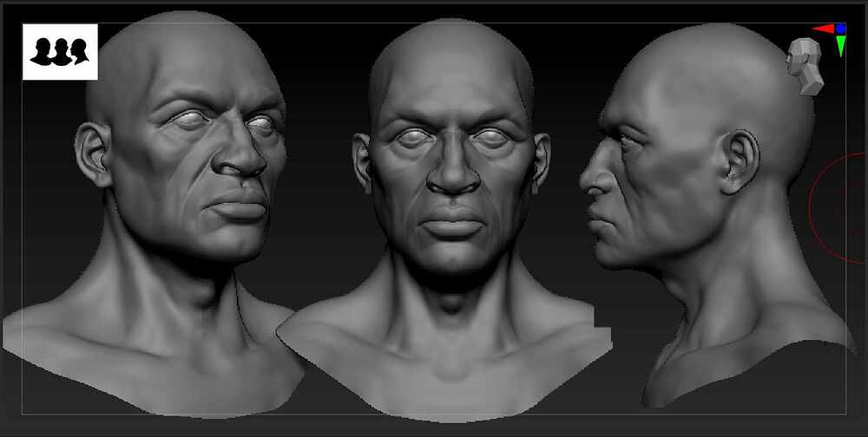Click the small head orientation gizmo

coord(805,67)
